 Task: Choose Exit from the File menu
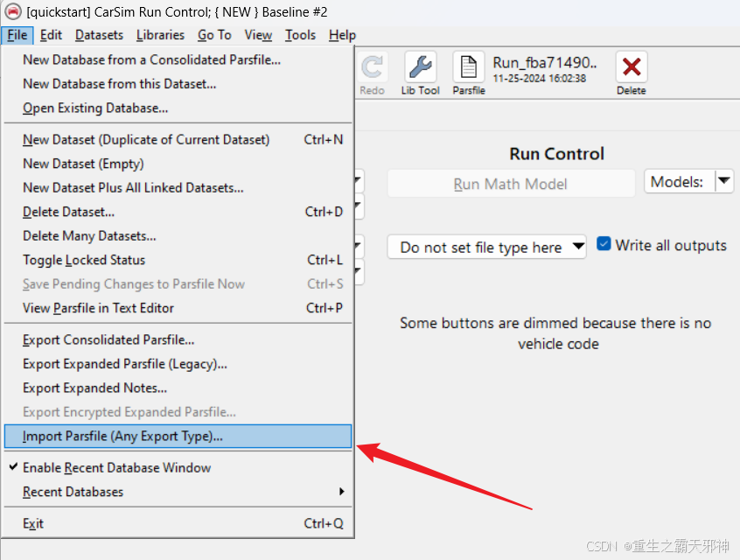coord(178,523)
